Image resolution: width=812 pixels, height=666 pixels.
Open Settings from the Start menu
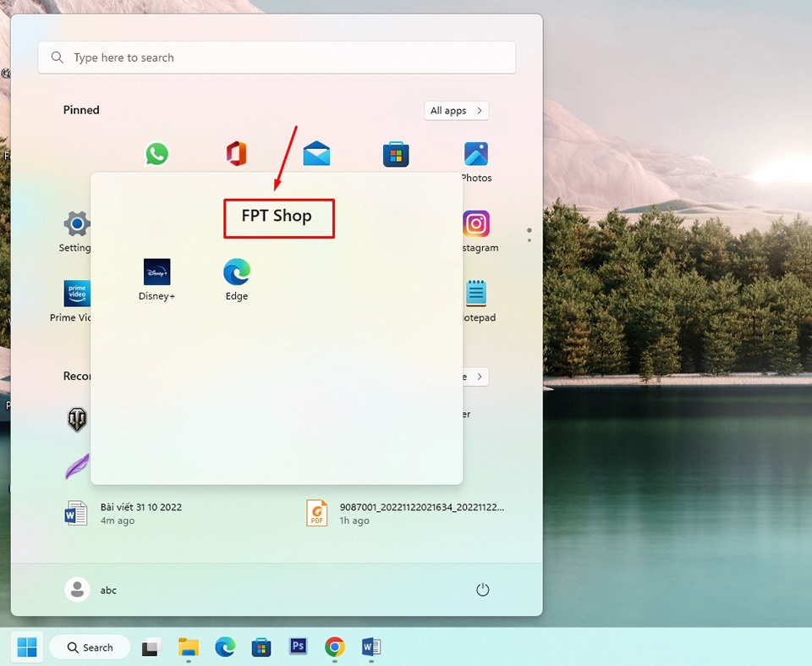[75, 225]
